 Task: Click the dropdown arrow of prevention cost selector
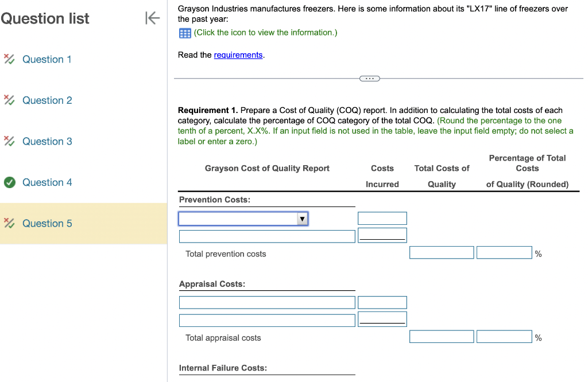coord(302,219)
